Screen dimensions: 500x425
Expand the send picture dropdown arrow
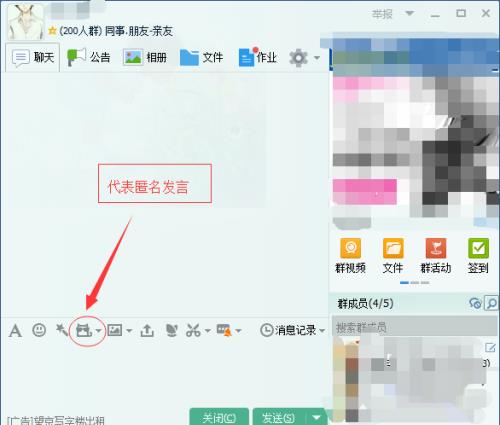coord(129,331)
